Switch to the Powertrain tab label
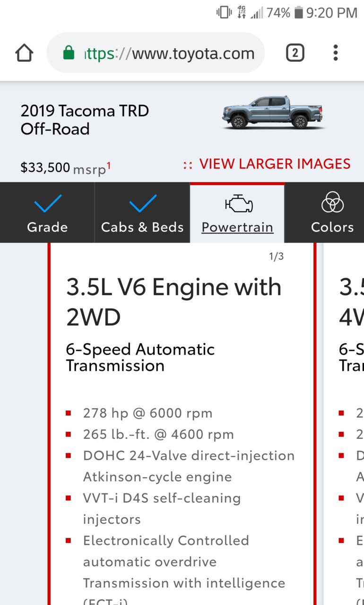 [237, 228]
